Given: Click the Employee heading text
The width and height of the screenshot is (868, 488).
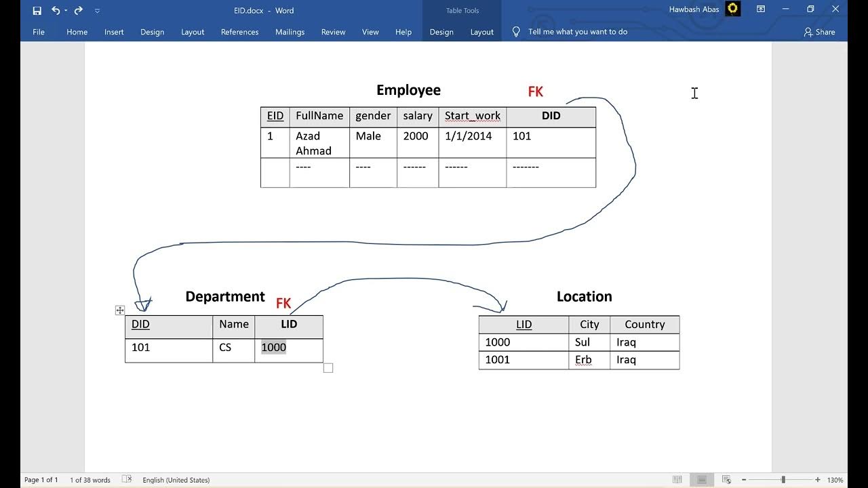Looking at the screenshot, I should (x=408, y=90).
